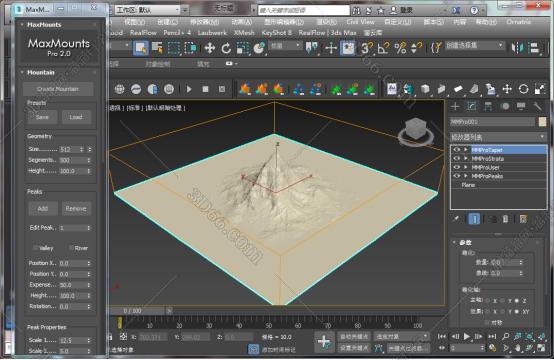Expand the MMProStrata modifier arrow
The image size is (554, 360).
pyautogui.click(x=466, y=159)
